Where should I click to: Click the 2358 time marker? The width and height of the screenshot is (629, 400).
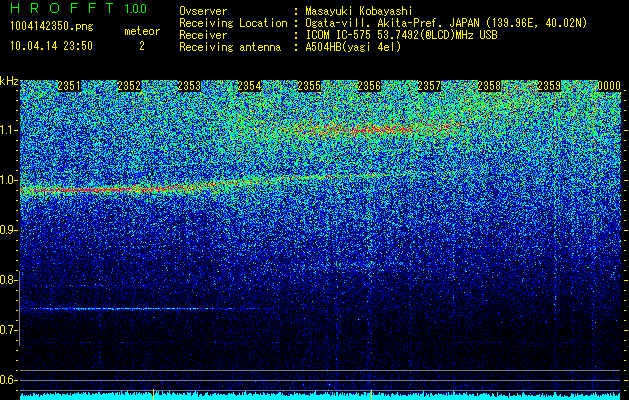[489, 86]
